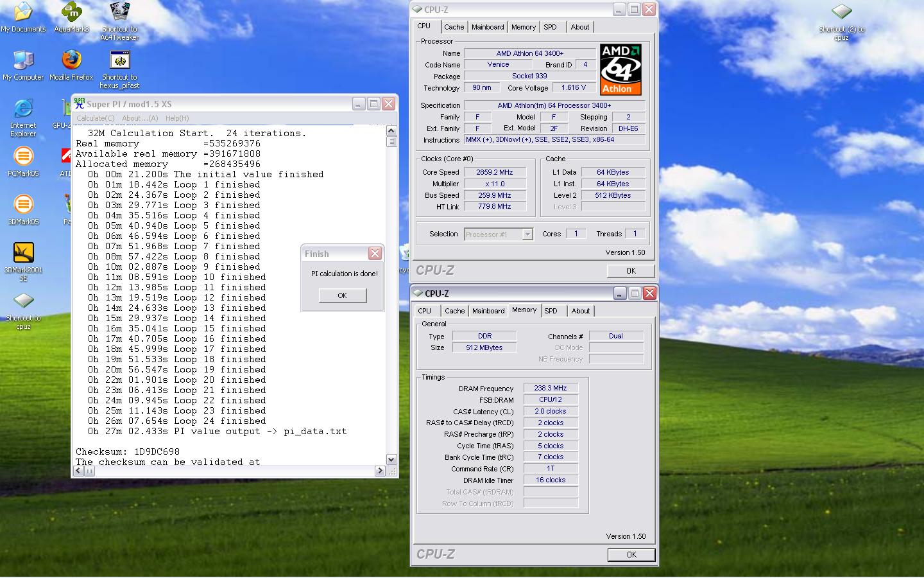Switch to SPD tab in lower CPU-Z
924x578 pixels.
coord(551,311)
